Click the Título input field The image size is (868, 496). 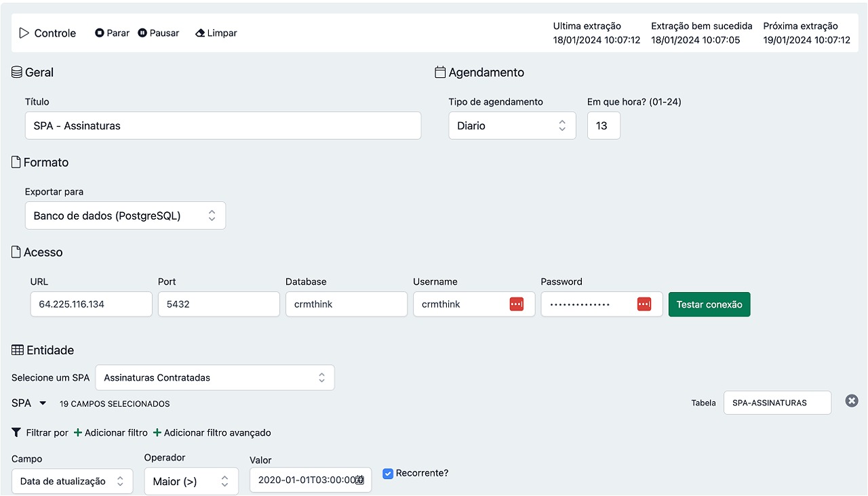tap(222, 126)
